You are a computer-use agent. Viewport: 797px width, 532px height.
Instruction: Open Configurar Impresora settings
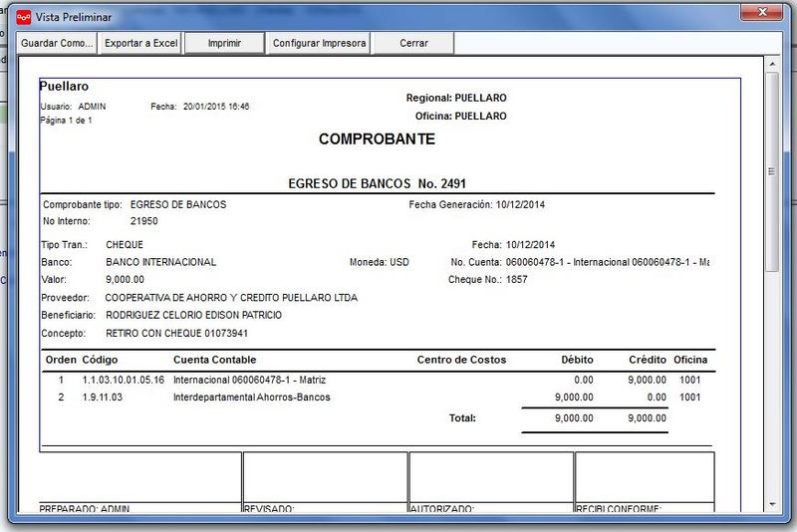pos(319,43)
